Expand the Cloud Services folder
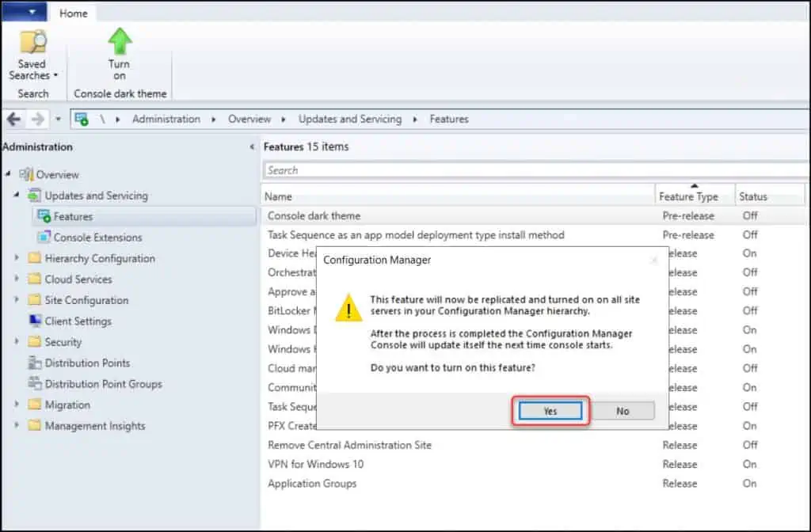 (x=17, y=279)
